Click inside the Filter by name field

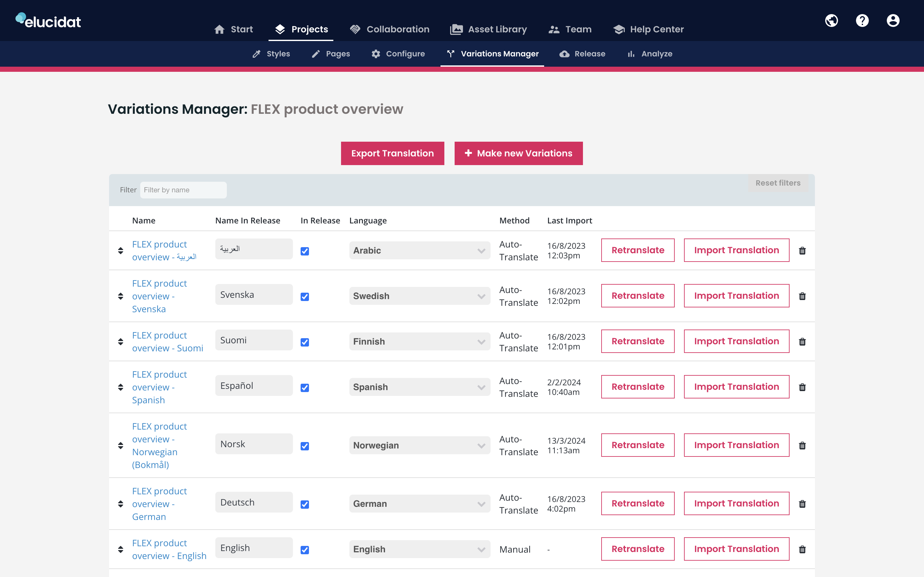[183, 190]
